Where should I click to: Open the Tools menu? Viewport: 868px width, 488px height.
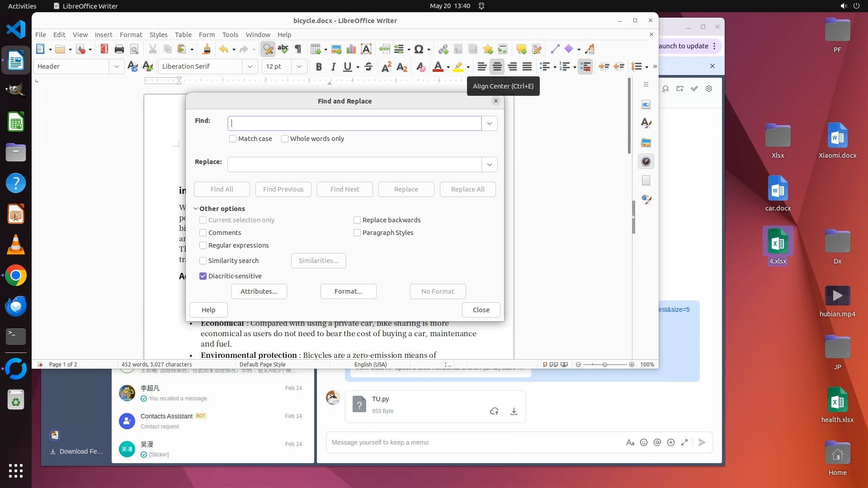click(x=230, y=34)
